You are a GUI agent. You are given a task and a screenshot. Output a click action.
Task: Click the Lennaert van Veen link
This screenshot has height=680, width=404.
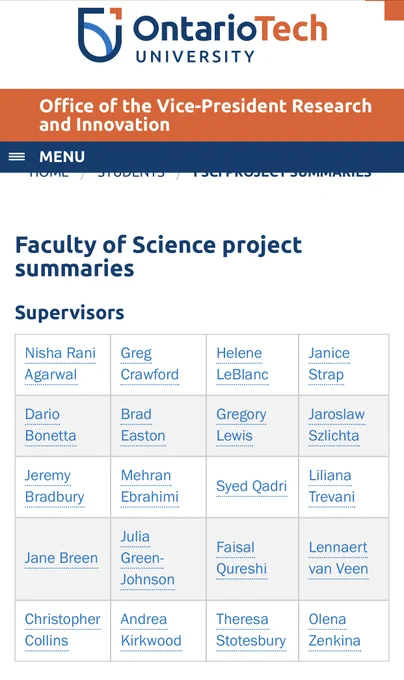pyautogui.click(x=339, y=558)
